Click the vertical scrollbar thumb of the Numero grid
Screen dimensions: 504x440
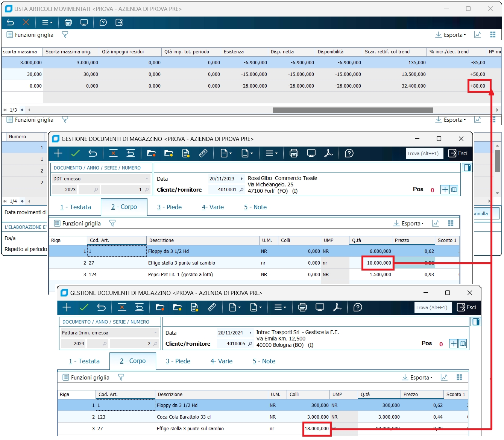(x=497, y=161)
